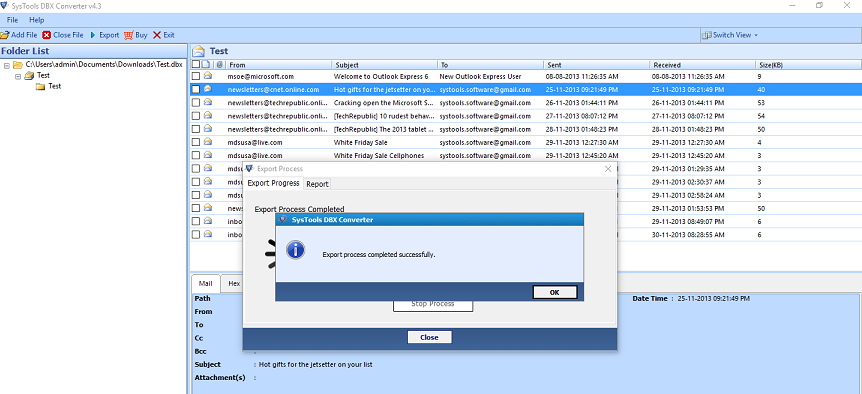Click the Buy cart toolbar button
The width and height of the screenshot is (862, 394).
tap(135, 35)
